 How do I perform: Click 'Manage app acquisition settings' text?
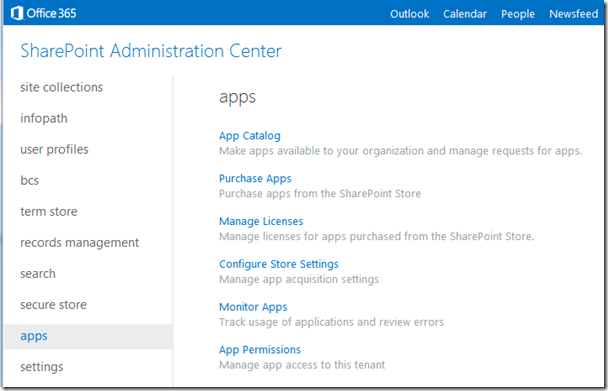(299, 279)
